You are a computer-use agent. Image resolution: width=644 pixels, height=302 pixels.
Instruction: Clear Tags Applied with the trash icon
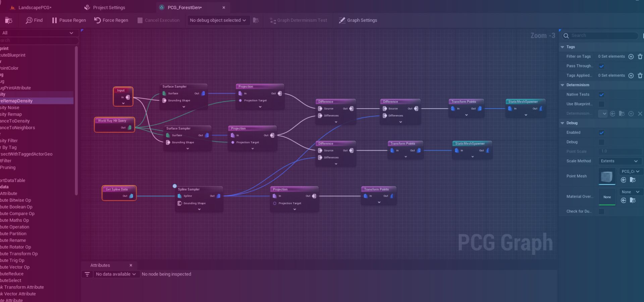coord(640,75)
